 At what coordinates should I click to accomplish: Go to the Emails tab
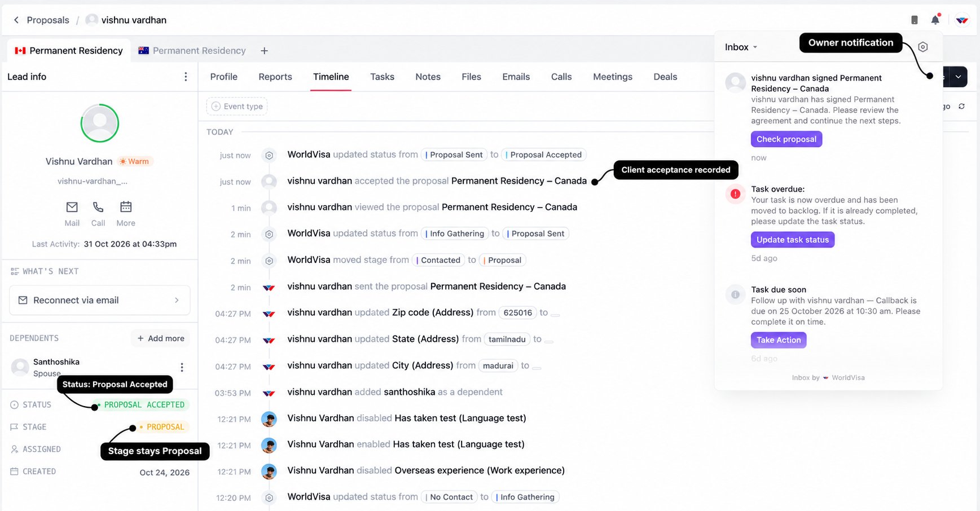[516, 77]
